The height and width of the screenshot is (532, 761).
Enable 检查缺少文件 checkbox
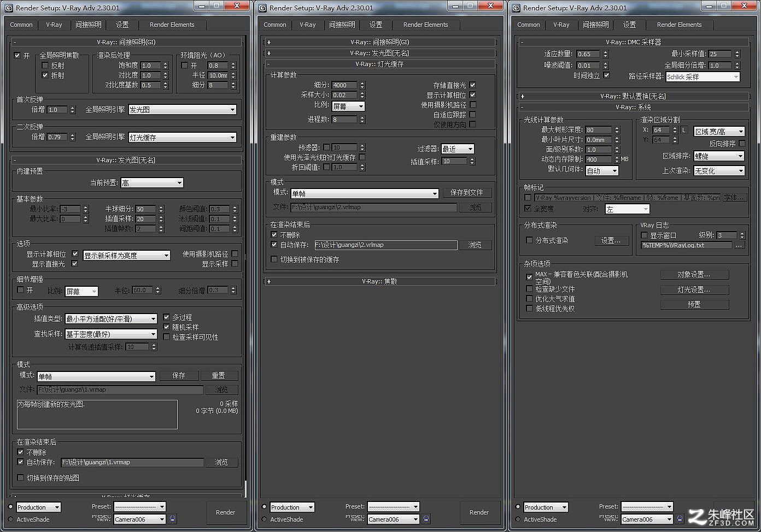(x=529, y=289)
